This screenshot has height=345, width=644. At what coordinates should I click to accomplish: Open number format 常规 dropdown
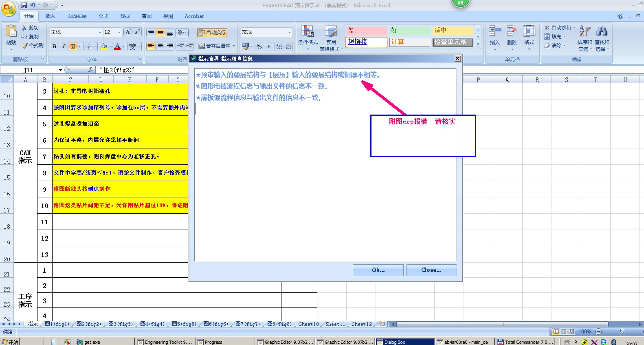click(x=290, y=32)
